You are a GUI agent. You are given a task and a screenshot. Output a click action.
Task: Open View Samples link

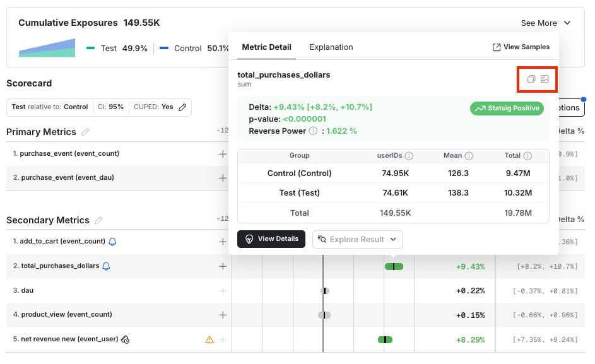(521, 47)
